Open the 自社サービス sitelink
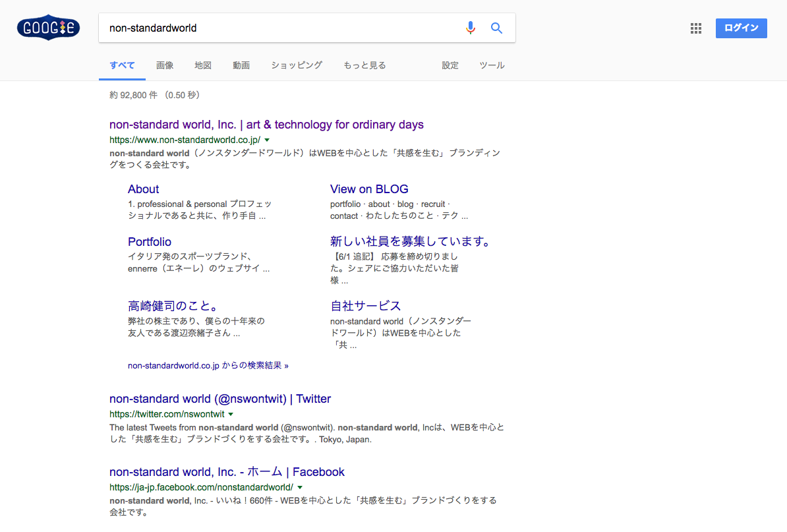 (x=365, y=306)
